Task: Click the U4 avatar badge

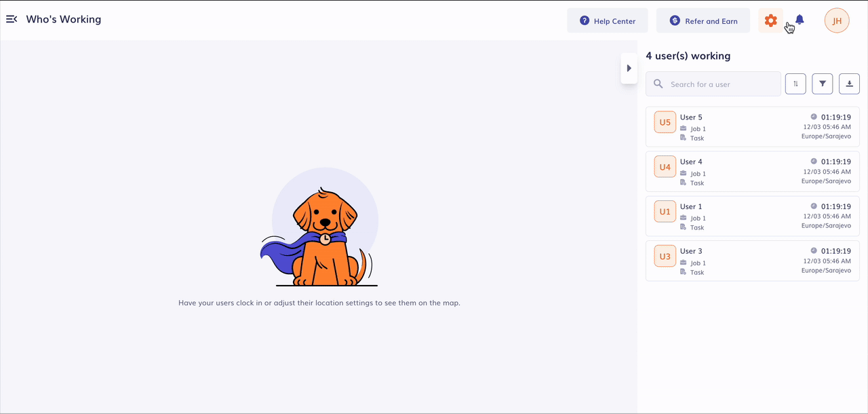Action: point(665,167)
